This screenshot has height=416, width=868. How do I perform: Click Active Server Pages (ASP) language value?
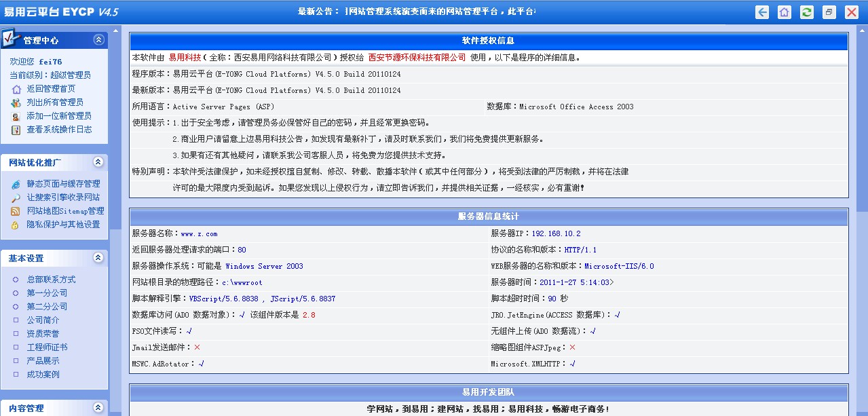pos(223,107)
